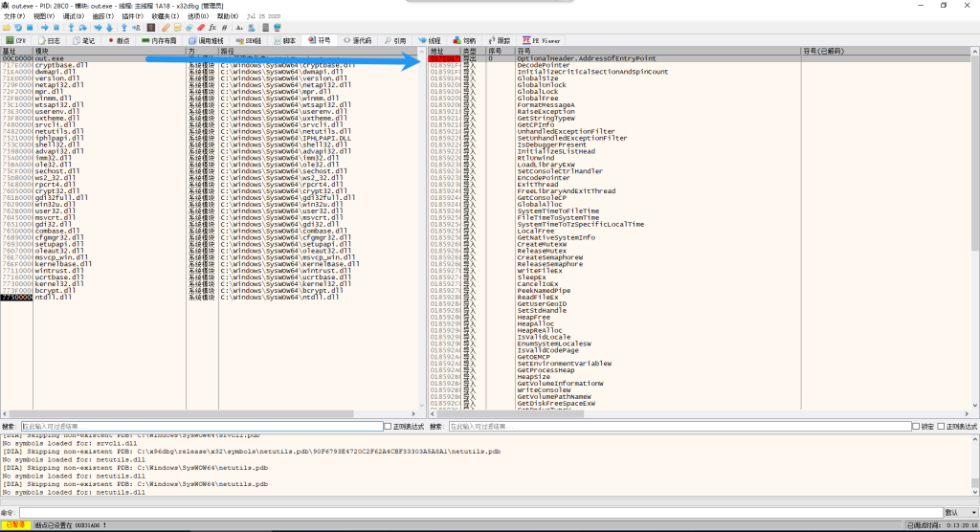
Task: Click the Calculator icon
Action: pos(266,28)
